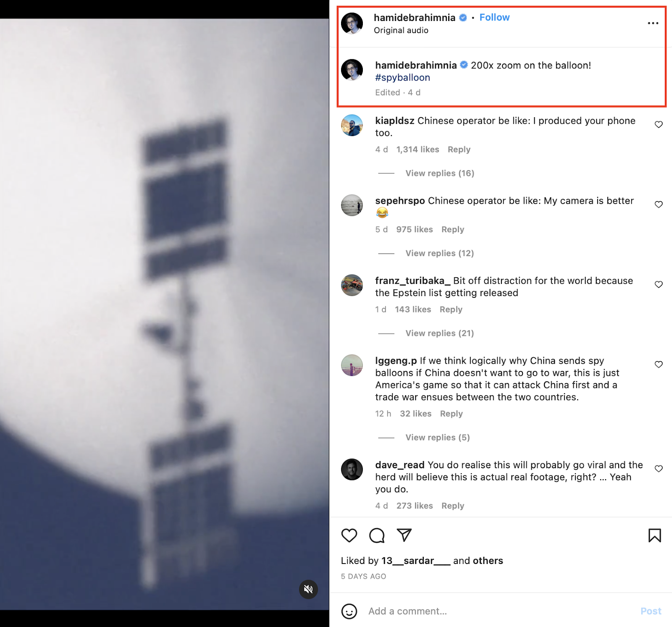
Task: Open the emoji picker smiley icon
Action: pos(349,611)
